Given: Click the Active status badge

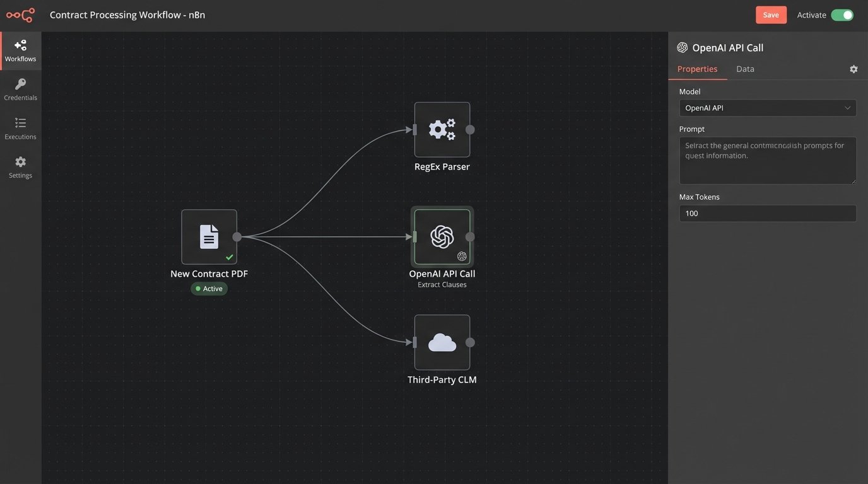Looking at the screenshot, I should [209, 288].
